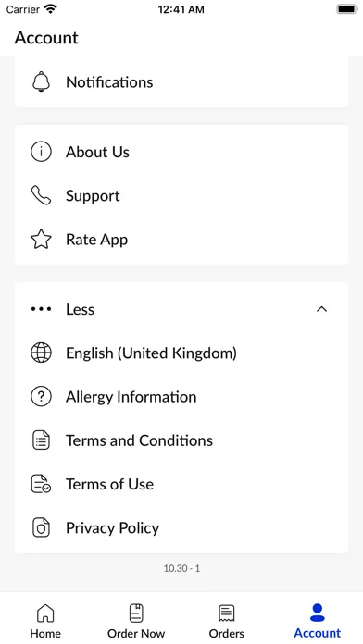Tap the three dots beside Less
The width and height of the screenshot is (363, 644).
(41, 309)
